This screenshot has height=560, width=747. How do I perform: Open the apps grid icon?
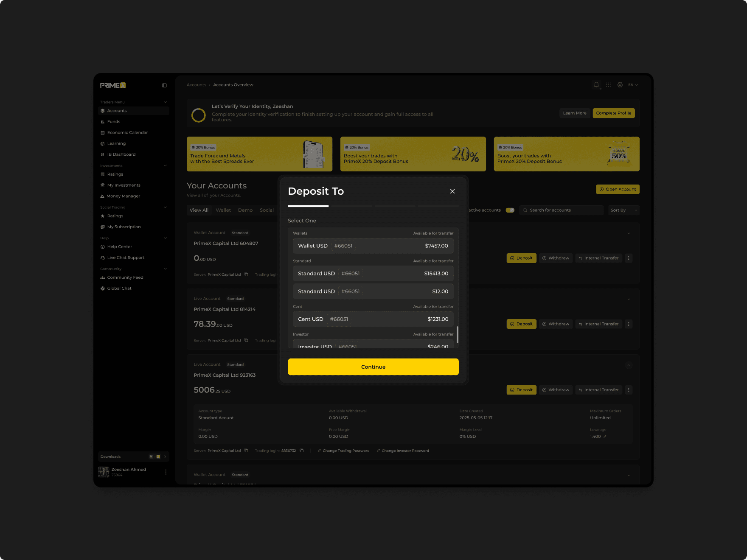[x=608, y=85]
